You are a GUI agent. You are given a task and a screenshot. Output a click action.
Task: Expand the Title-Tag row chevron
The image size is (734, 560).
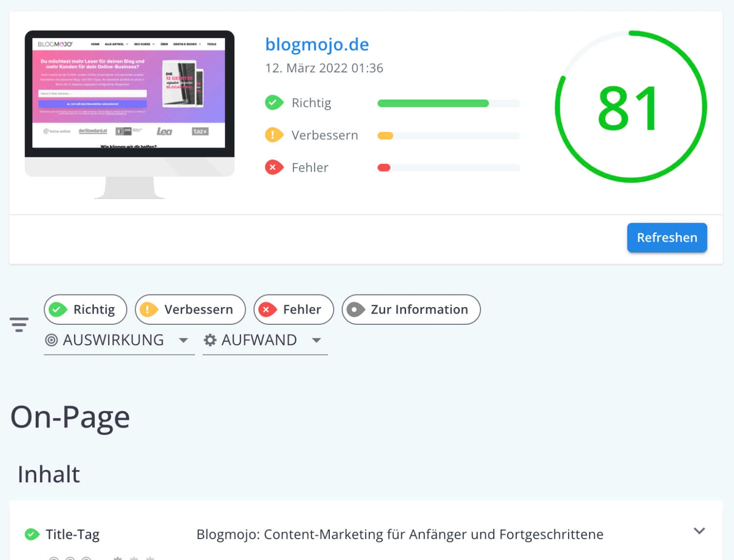tap(699, 531)
